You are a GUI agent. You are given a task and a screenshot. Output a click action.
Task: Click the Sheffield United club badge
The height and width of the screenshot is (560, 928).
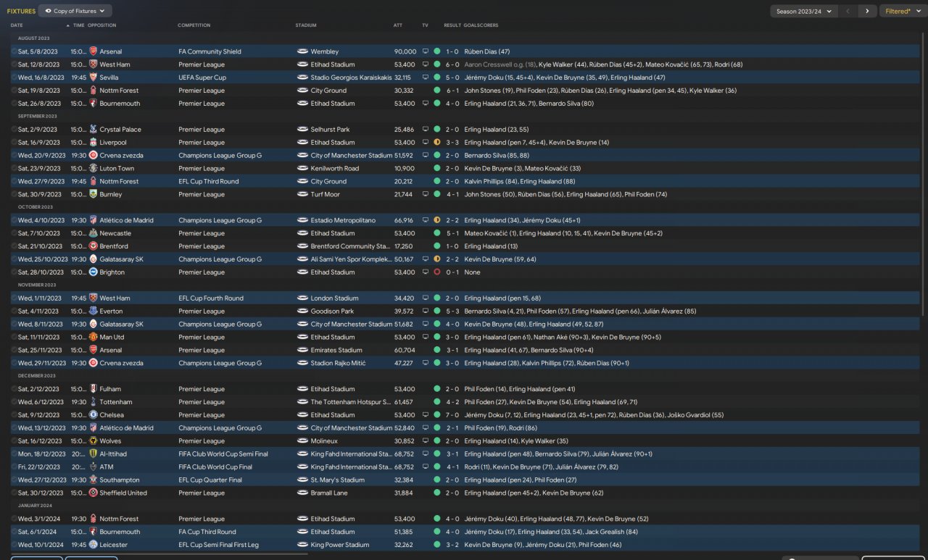93,493
